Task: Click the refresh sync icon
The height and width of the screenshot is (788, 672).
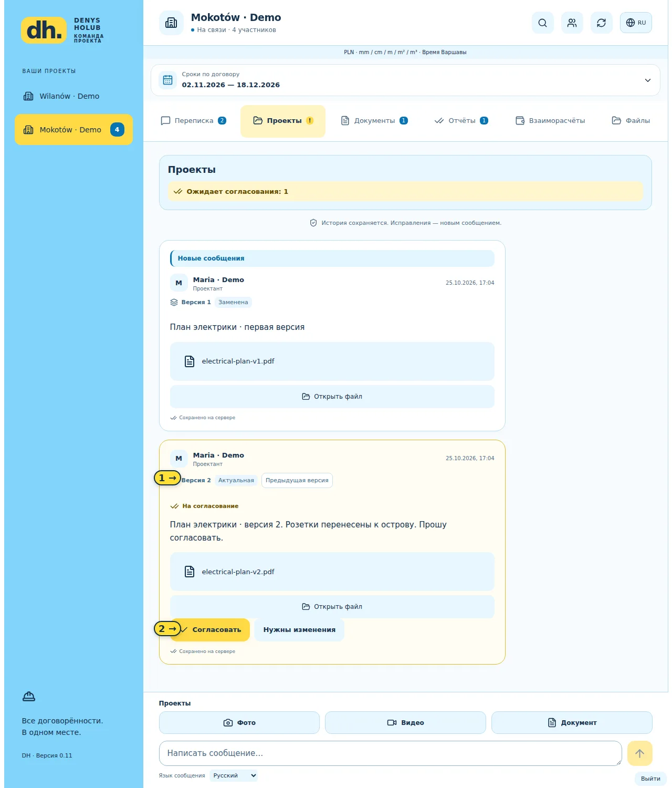Action: pyautogui.click(x=601, y=23)
